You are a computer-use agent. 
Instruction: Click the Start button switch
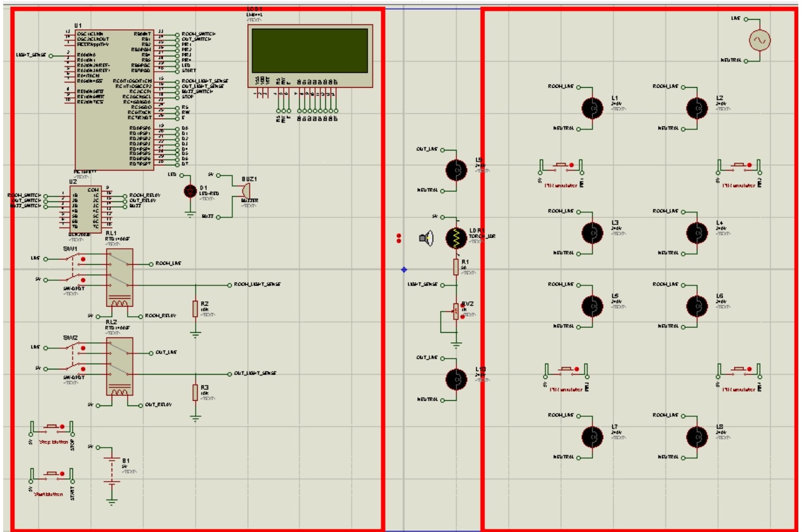click(x=52, y=475)
